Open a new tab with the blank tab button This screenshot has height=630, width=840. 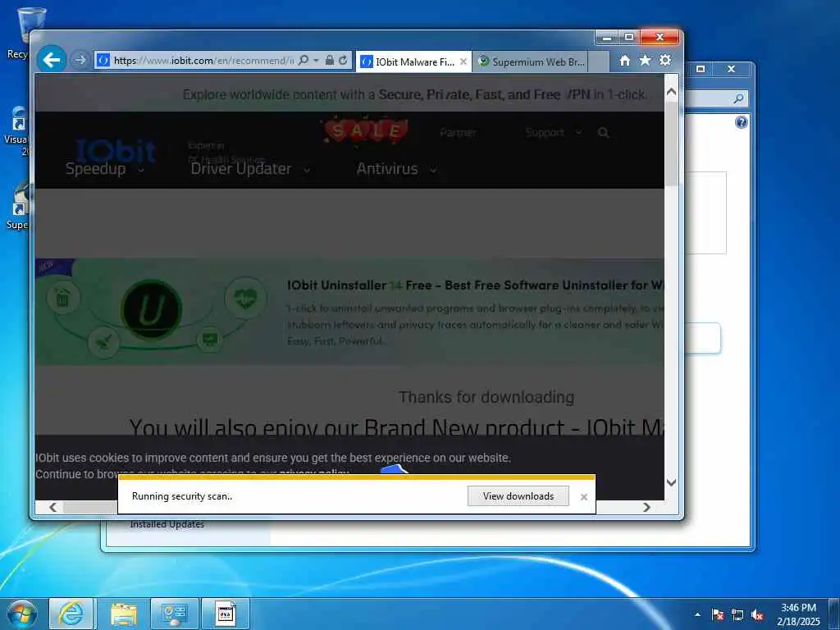599,62
